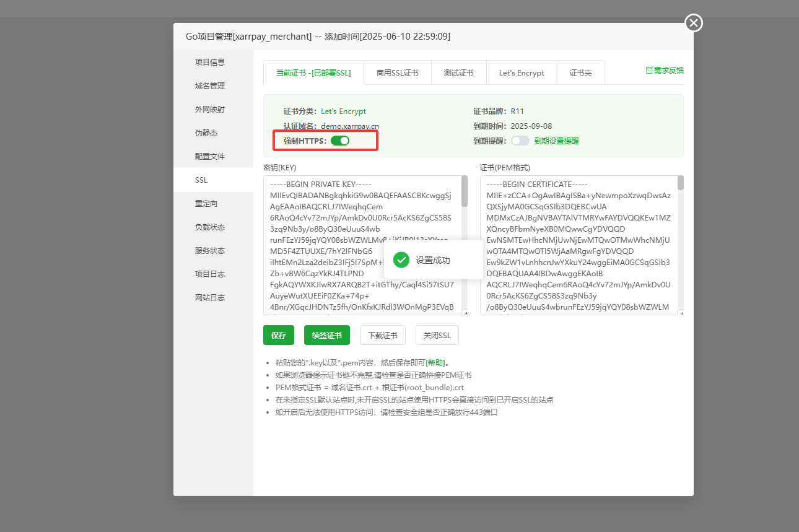Enable the 到期提醒 expiry reminder switch

520,141
